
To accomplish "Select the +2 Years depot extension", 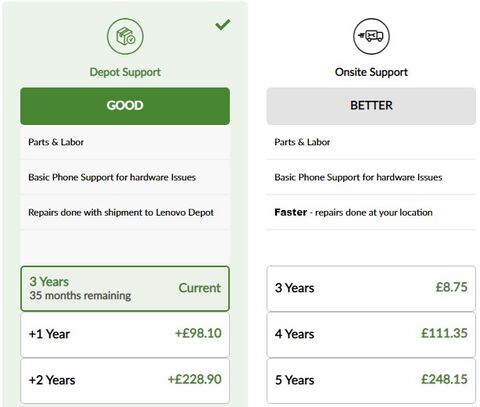I will pyautogui.click(x=125, y=380).
